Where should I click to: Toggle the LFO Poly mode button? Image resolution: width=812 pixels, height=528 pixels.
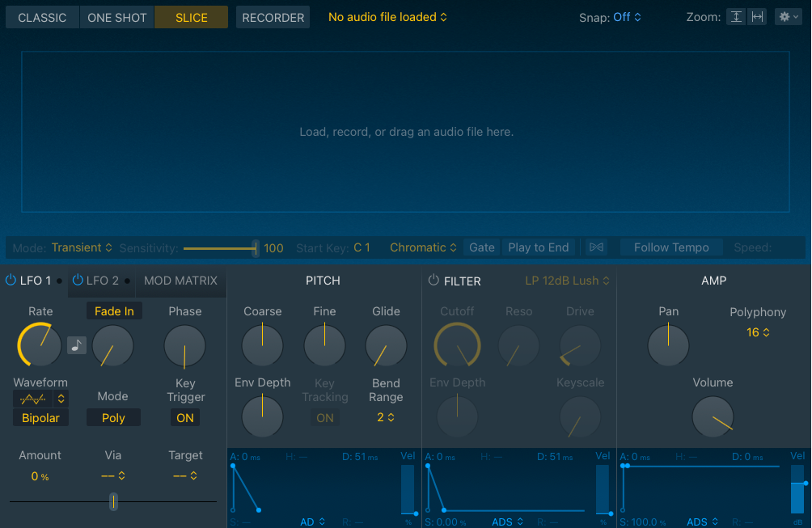(113, 418)
